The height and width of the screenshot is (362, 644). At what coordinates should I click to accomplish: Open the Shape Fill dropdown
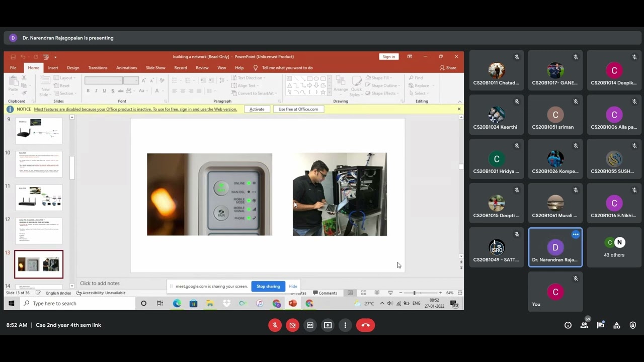379,78
